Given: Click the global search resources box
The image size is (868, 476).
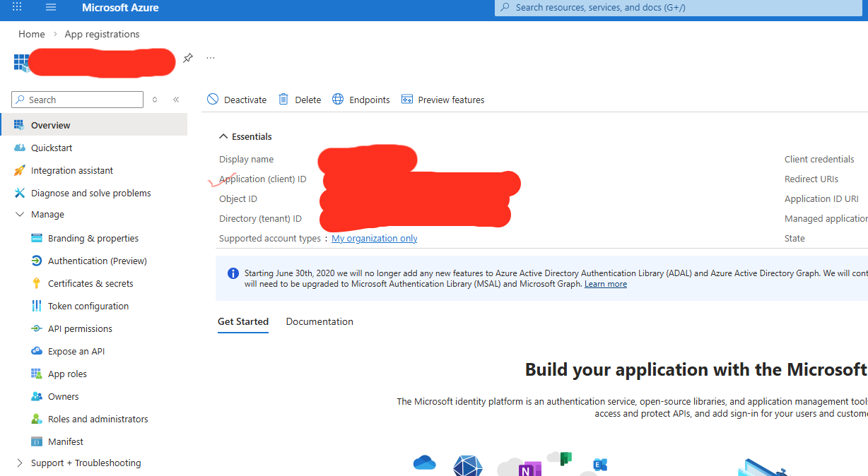Looking at the screenshot, I should tap(679, 8).
